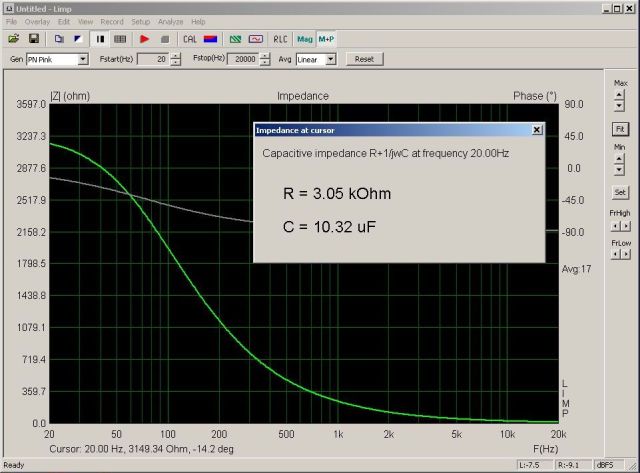Open the View menu
The width and height of the screenshot is (640, 473).
tap(85, 22)
